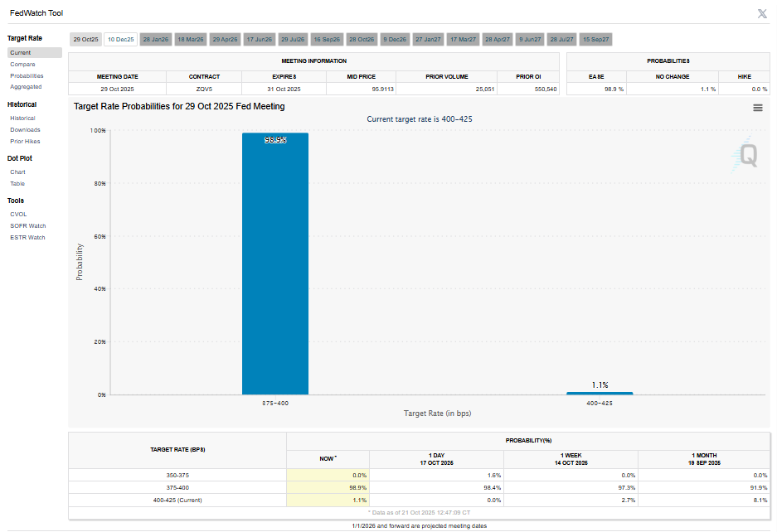Click the 375-400 target rate row label
Image resolution: width=777 pixels, height=532 pixels.
177,487
